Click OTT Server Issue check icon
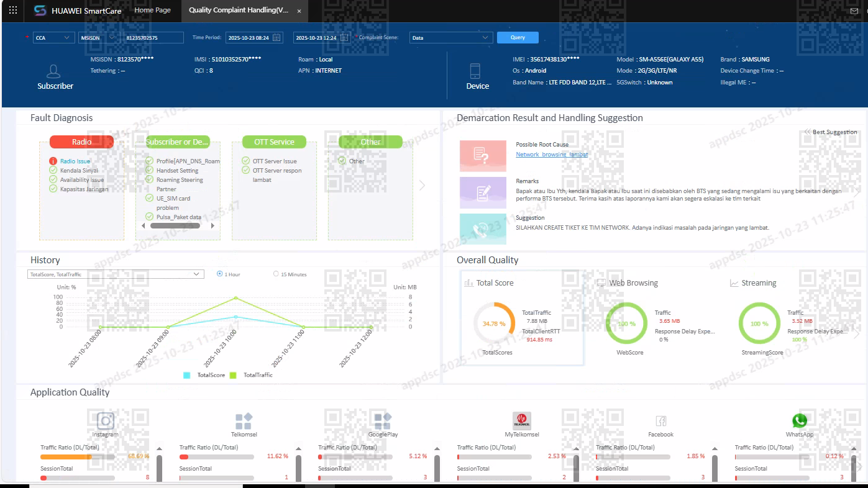 246,161
